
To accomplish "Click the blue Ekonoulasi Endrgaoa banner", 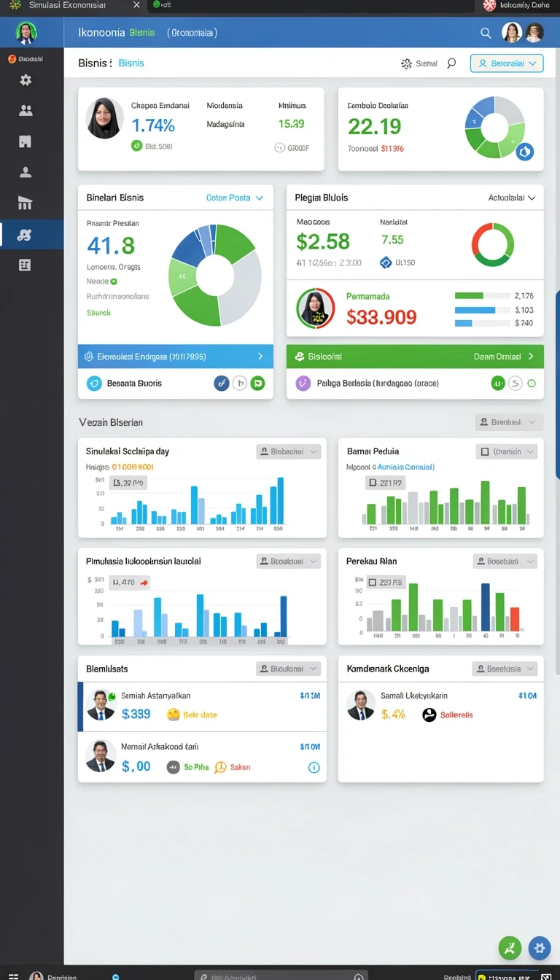I will 176,357.
